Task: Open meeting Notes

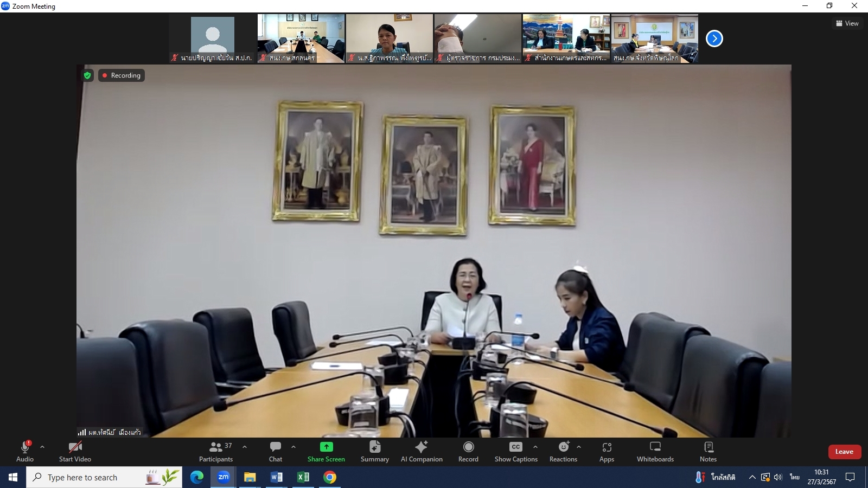Action: (708, 452)
